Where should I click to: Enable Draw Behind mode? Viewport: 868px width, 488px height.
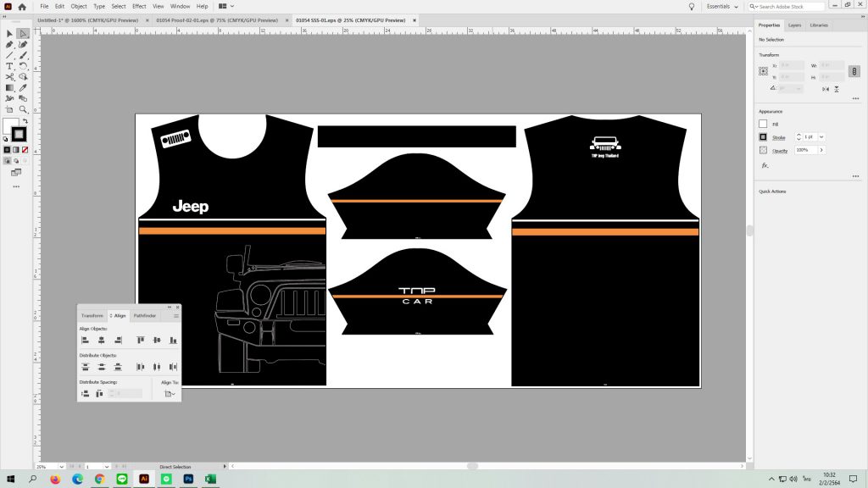pos(16,161)
